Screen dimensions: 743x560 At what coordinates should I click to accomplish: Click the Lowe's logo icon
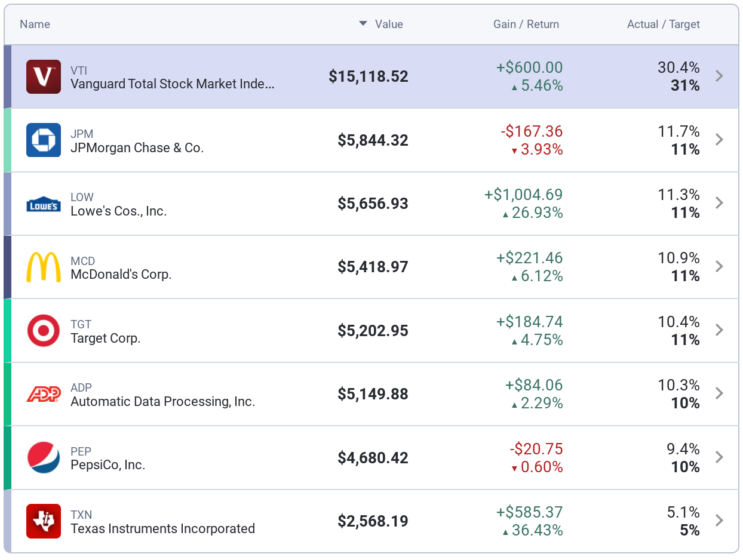44,204
